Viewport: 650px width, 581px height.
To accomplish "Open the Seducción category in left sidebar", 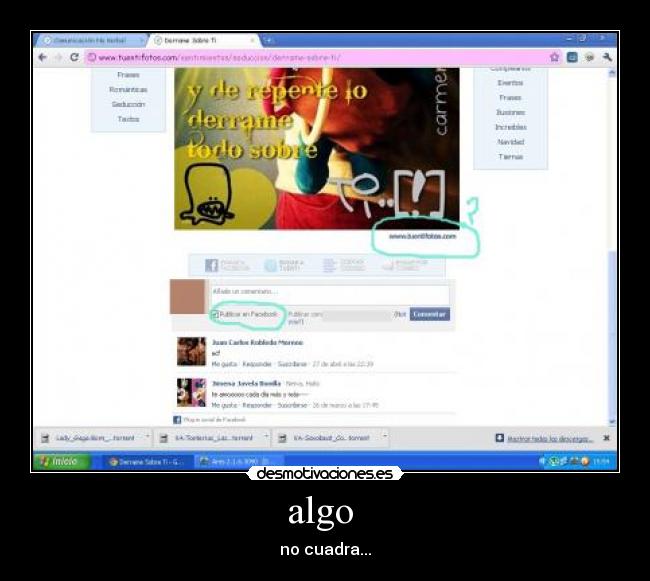I will (128, 104).
